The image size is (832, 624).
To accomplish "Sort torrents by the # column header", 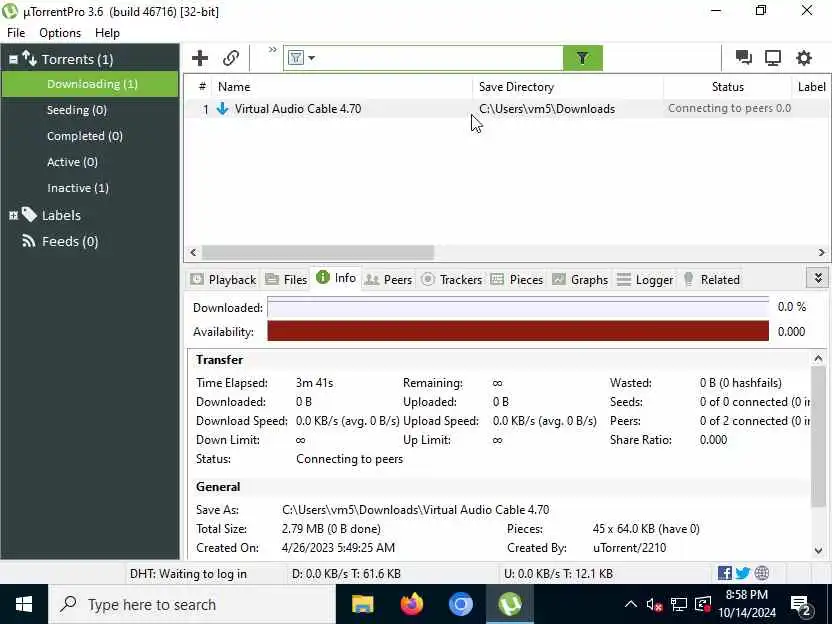I will coord(202,86).
